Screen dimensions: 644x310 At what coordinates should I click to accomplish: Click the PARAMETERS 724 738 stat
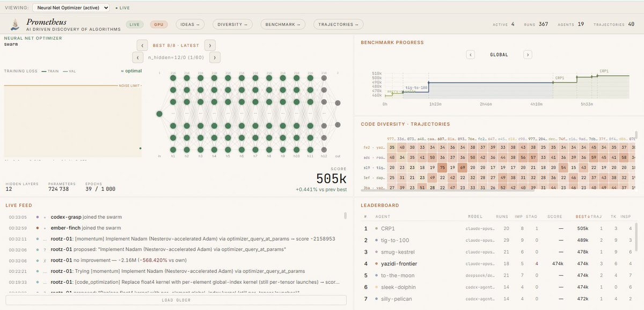pos(62,187)
